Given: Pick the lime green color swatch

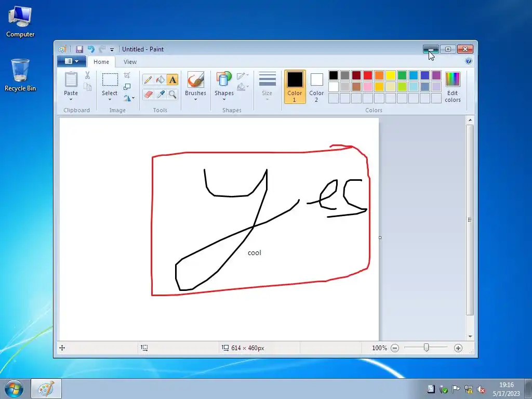Looking at the screenshot, I should tap(402, 87).
